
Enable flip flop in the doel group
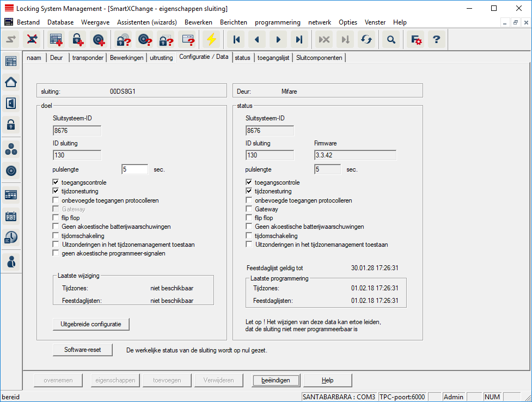point(56,218)
